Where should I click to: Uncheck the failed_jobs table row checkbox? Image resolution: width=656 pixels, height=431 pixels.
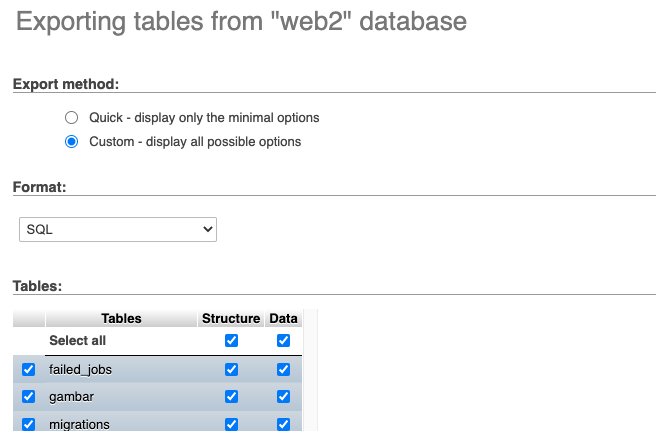click(28, 370)
